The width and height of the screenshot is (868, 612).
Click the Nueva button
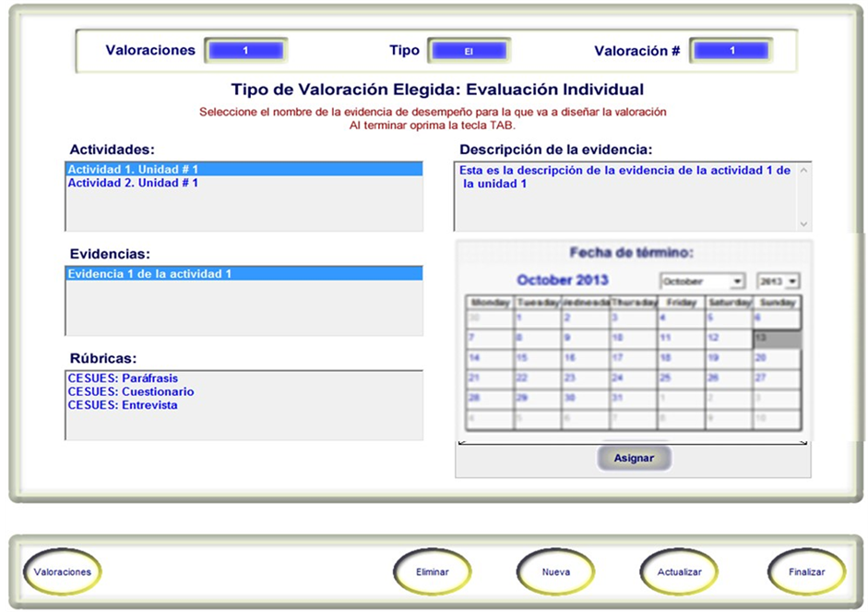(555, 571)
